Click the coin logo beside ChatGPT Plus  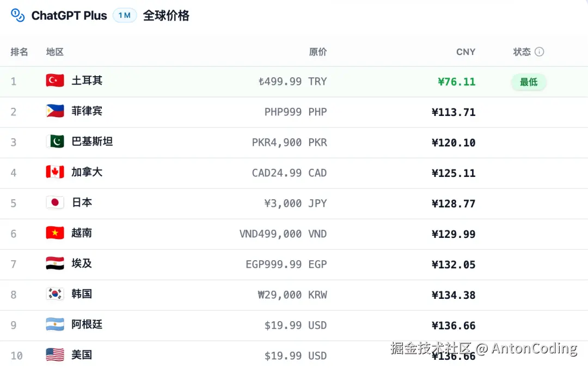coord(17,15)
